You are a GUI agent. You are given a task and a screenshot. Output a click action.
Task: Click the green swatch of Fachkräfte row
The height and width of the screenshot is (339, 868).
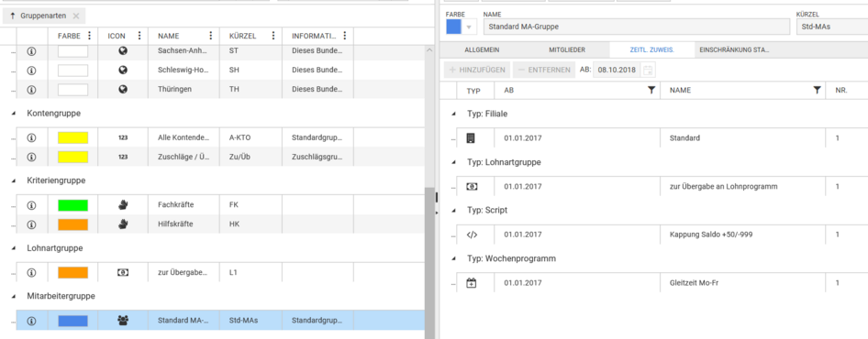[x=73, y=205]
